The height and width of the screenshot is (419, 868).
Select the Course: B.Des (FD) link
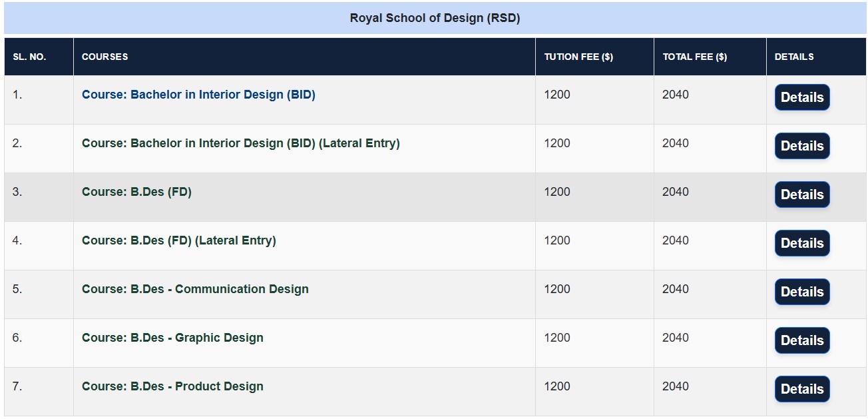pos(136,192)
